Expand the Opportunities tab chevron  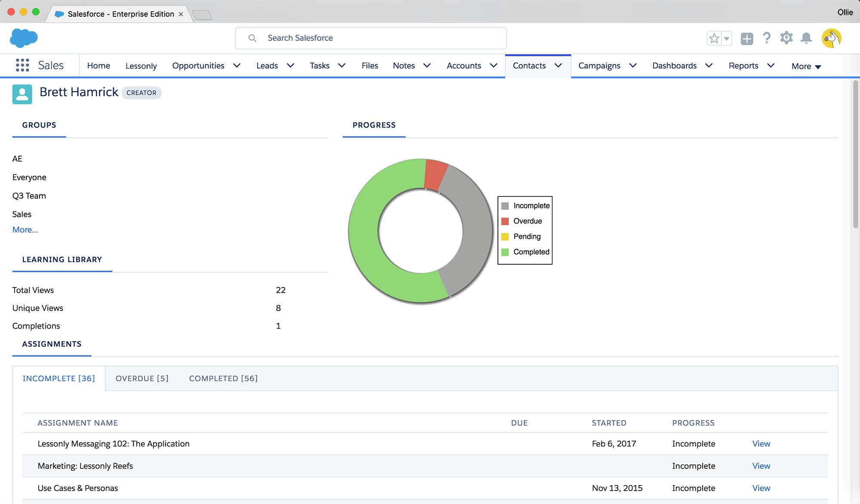(237, 65)
